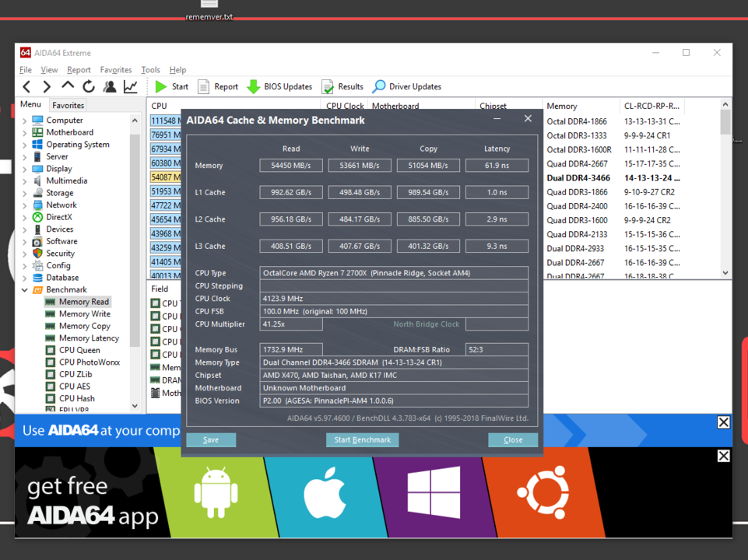
Task: Select Memory Copy benchmark in the tree
Action: point(84,326)
